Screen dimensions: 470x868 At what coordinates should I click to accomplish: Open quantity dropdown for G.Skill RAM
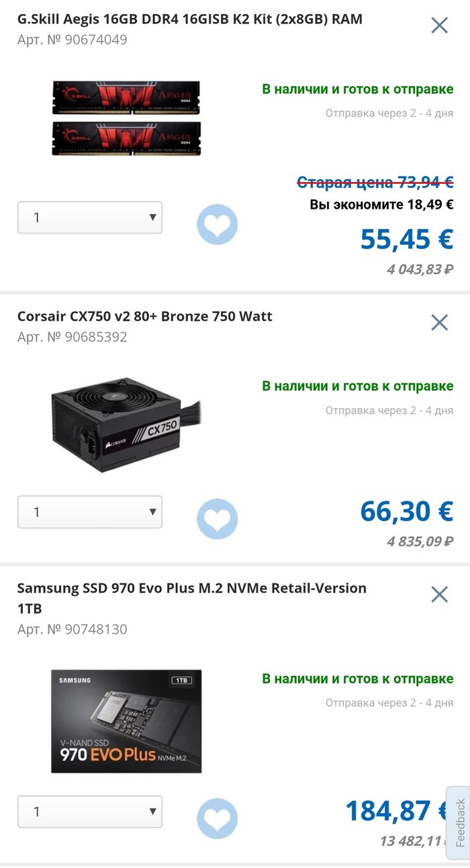(x=90, y=218)
